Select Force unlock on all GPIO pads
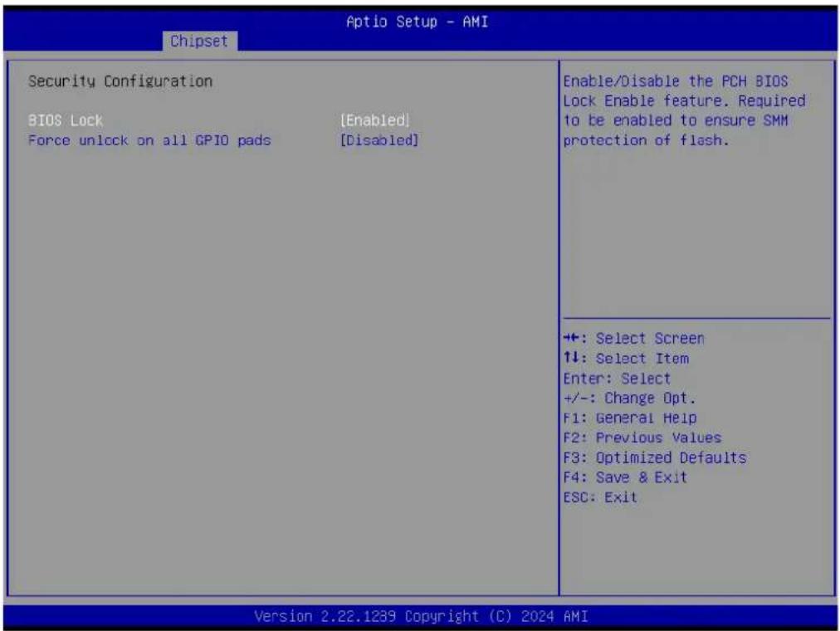The width and height of the screenshot is (840, 631). 149,140
